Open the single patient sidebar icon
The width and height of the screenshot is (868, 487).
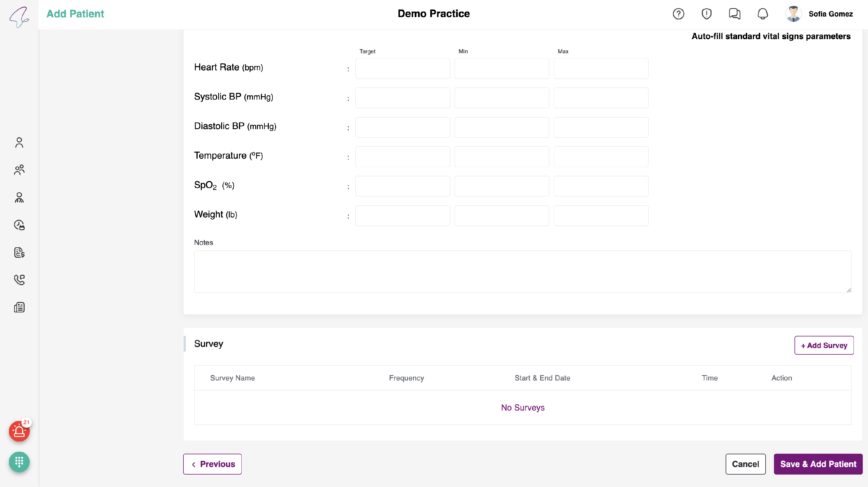tap(19, 142)
